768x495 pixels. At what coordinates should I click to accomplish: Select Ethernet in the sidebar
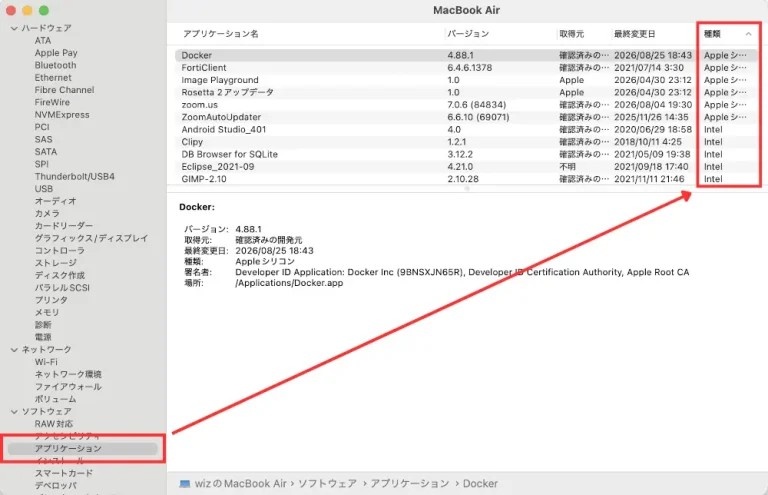[x=53, y=77]
